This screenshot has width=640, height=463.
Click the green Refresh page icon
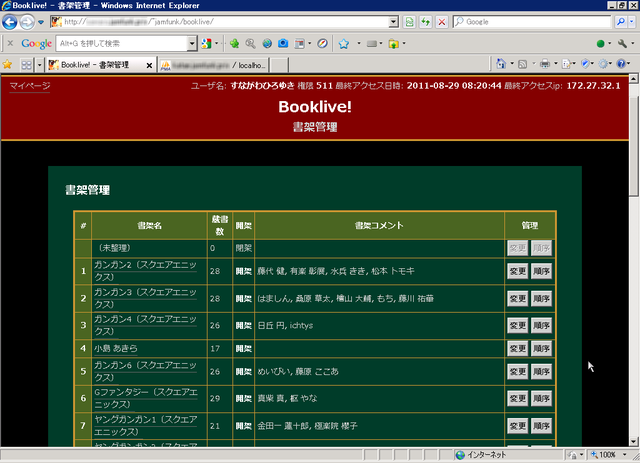pyautogui.click(x=426, y=22)
